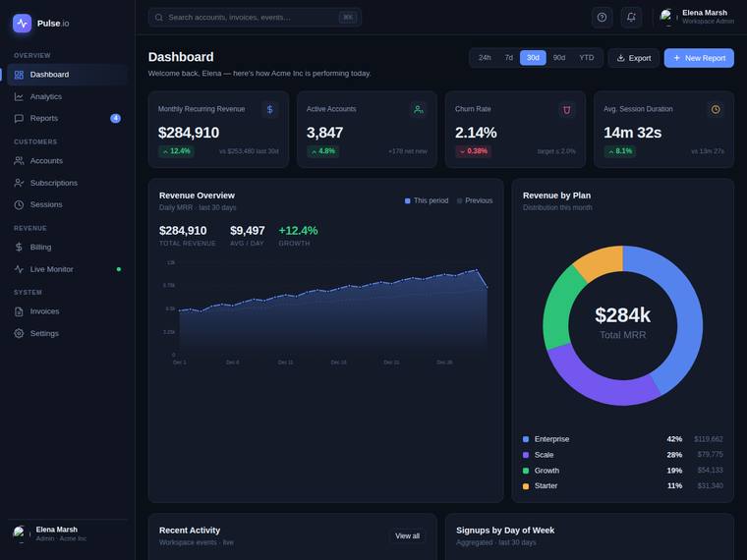Image resolution: width=747 pixels, height=560 pixels.
Task: Click the Dashboard grid icon in sidebar
Action: (x=19, y=75)
